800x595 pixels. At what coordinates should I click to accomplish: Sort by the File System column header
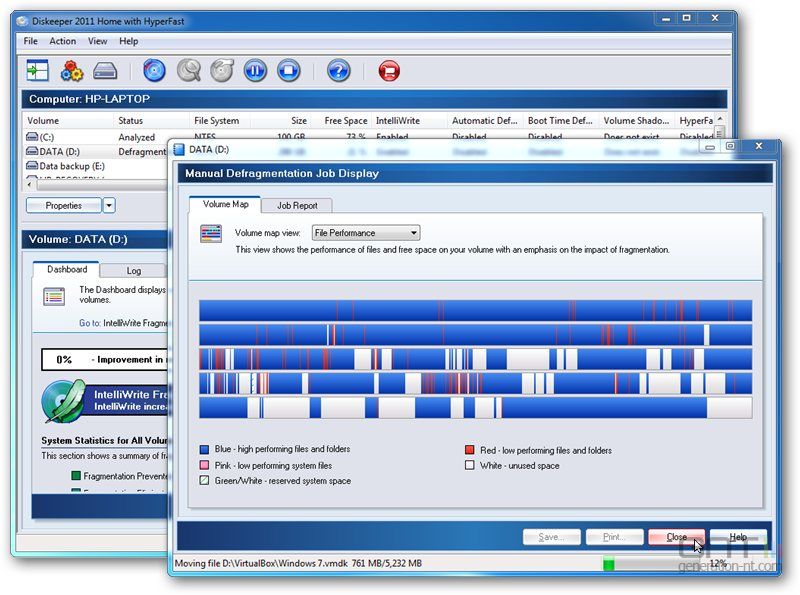tap(220, 120)
